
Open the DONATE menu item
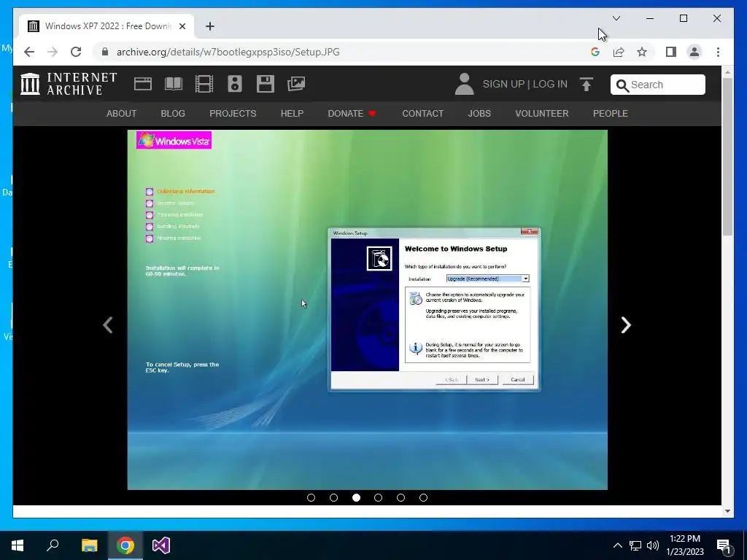(x=352, y=113)
